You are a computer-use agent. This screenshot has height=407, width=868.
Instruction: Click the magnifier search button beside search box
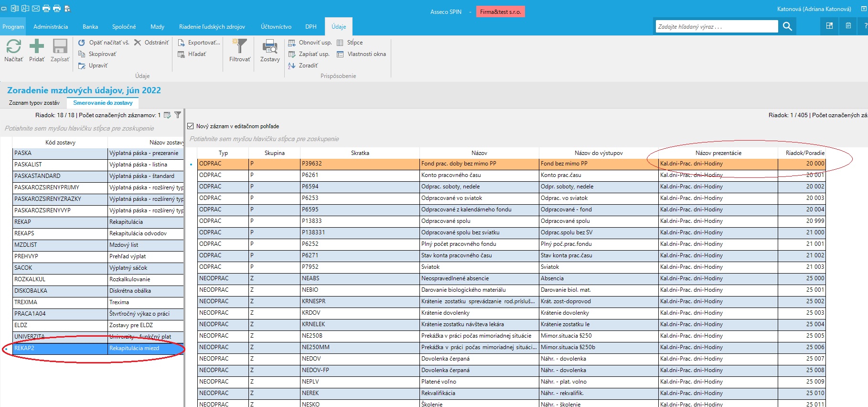[x=787, y=26]
